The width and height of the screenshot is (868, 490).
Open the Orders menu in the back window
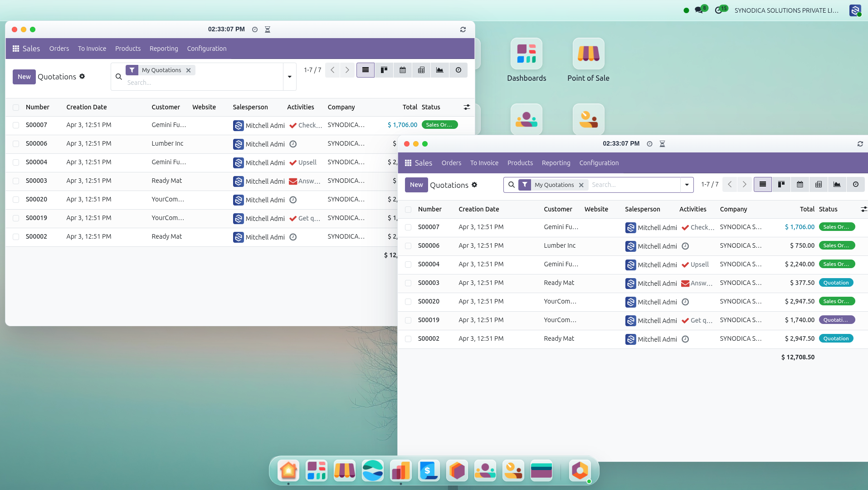[59, 49]
